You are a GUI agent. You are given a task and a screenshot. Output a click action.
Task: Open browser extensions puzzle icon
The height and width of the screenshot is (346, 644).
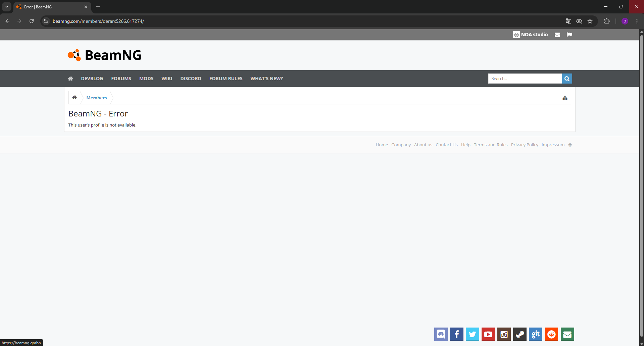[x=607, y=21]
